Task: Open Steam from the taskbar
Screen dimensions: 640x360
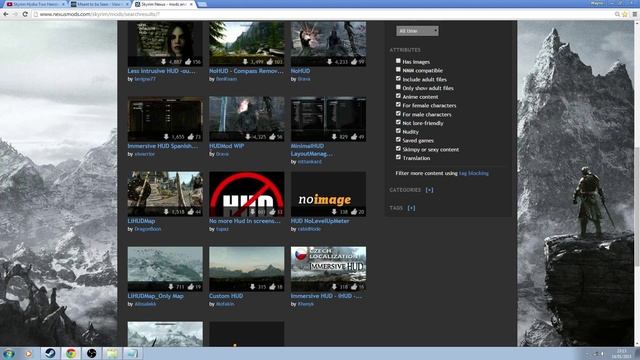Action: 50,353
